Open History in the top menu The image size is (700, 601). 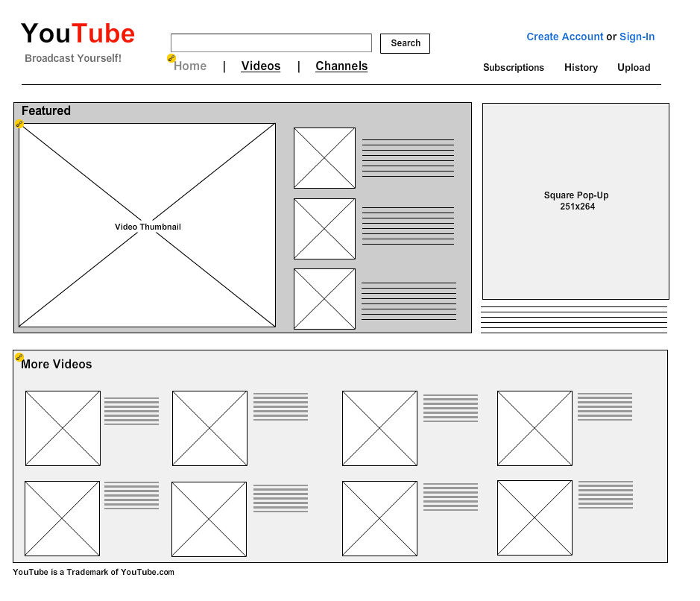(x=581, y=67)
